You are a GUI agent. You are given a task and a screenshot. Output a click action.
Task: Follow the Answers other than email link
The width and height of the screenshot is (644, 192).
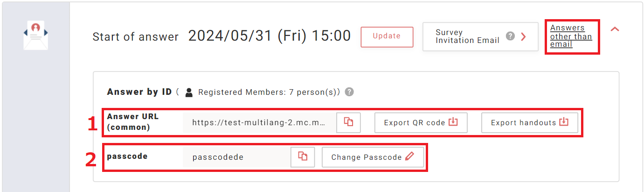click(571, 36)
